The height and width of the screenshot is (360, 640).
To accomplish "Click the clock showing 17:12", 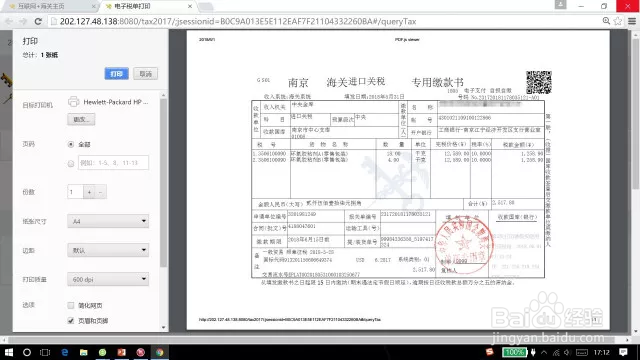I will (602, 352).
